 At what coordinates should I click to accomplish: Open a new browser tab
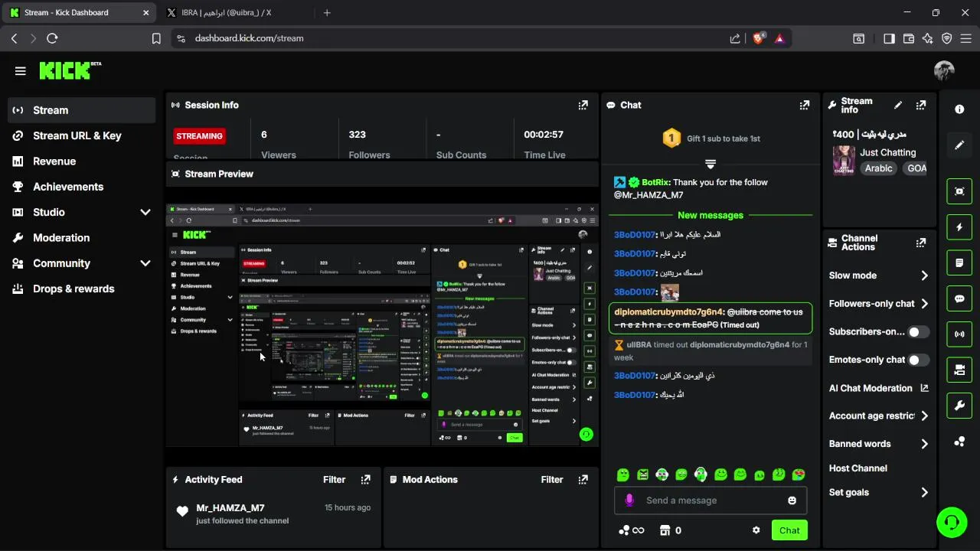[x=327, y=13]
